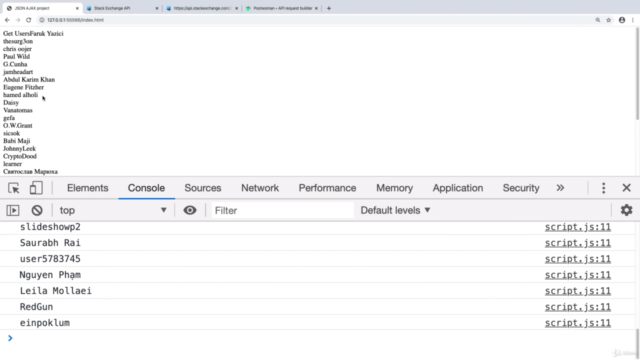640x360 pixels.
Task: Select the 'einpoklum' console log text
Action: (x=45, y=323)
